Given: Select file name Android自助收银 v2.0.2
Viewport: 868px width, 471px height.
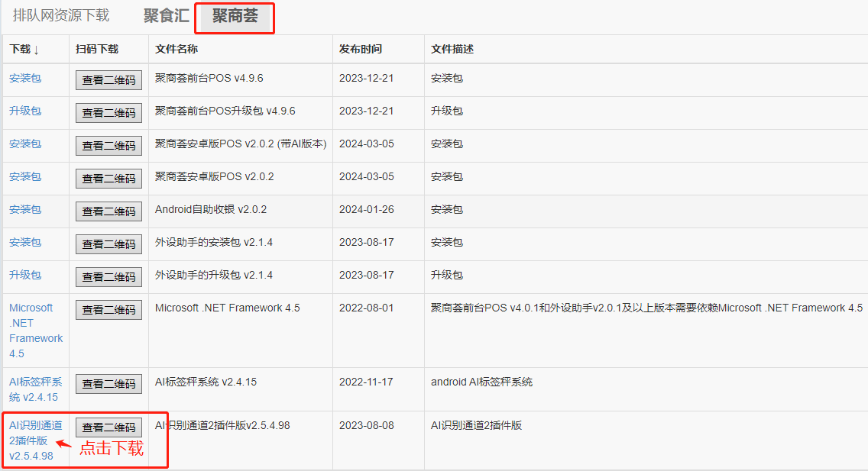Looking at the screenshot, I should pos(211,209).
